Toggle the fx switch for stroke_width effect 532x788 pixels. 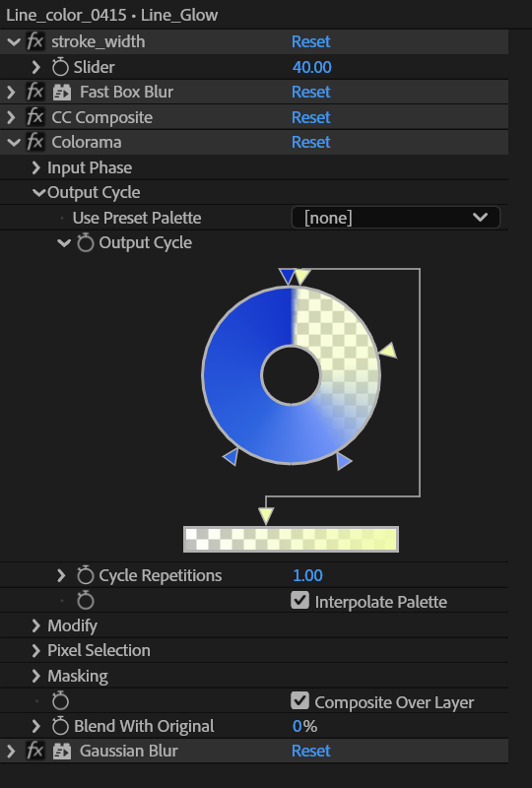pyautogui.click(x=35, y=41)
